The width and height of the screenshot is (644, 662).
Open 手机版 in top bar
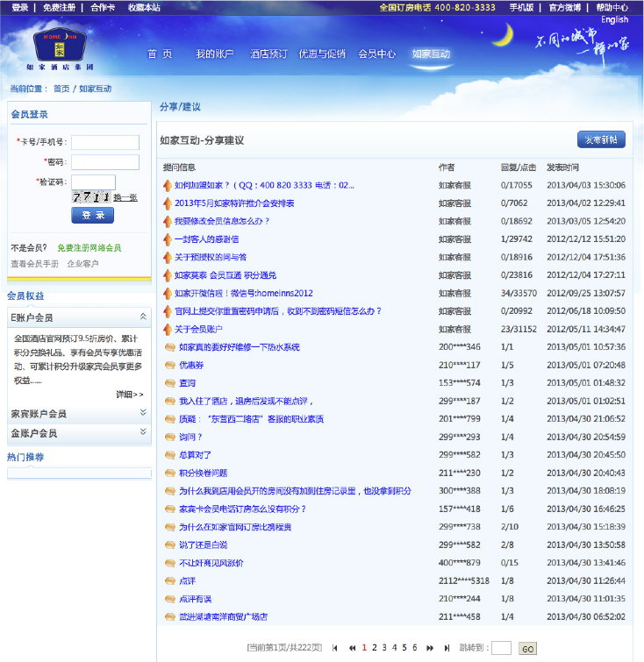[x=521, y=8]
